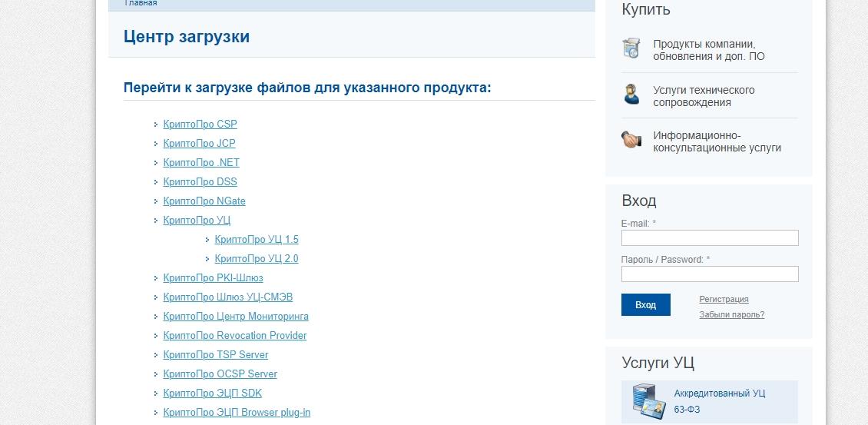Open the Забыли пароль? link
The height and width of the screenshot is (425, 868).
click(732, 315)
